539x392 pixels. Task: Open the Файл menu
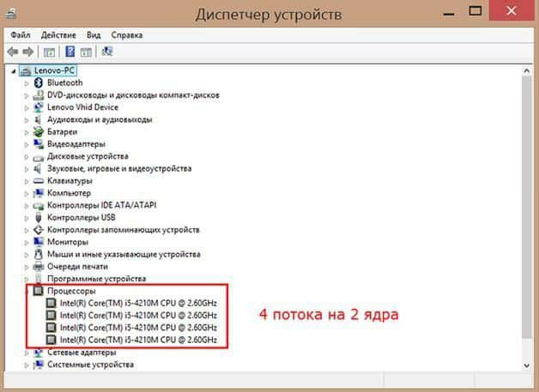[x=21, y=35]
